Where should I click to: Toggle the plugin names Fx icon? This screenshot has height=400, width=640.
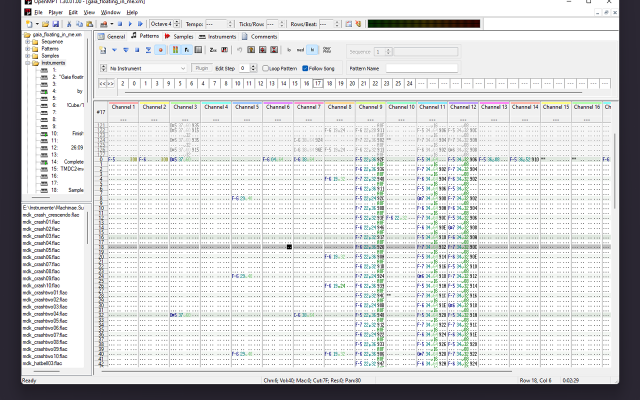point(187,50)
